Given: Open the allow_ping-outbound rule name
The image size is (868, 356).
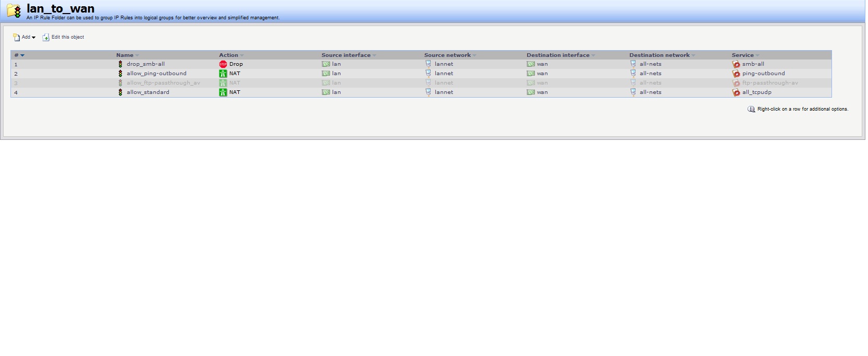Looking at the screenshot, I should point(156,74).
